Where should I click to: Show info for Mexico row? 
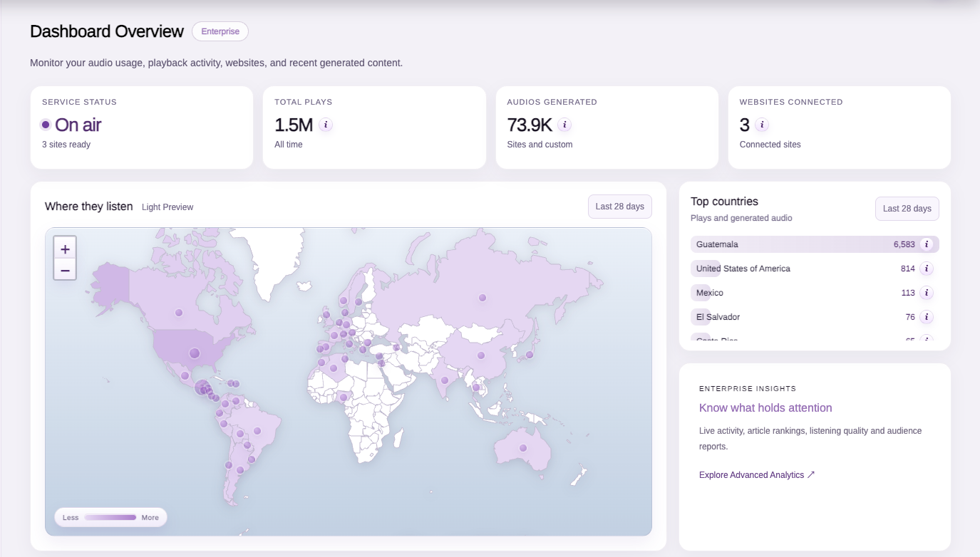point(927,293)
